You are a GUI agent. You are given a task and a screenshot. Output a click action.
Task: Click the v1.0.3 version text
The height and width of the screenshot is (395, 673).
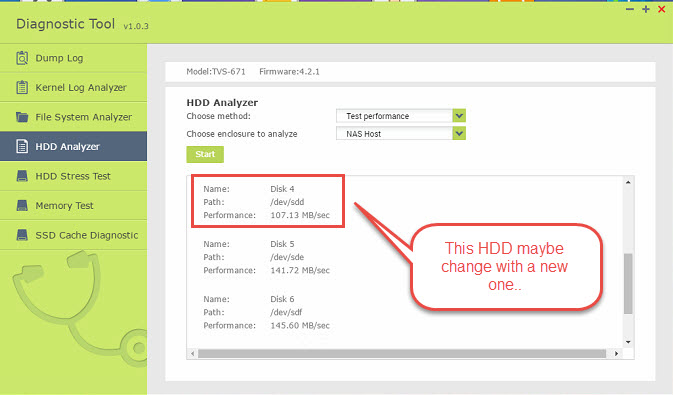136,26
